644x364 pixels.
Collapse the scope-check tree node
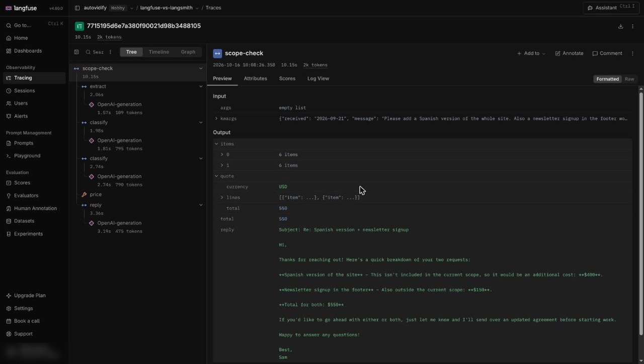[201, 68]
